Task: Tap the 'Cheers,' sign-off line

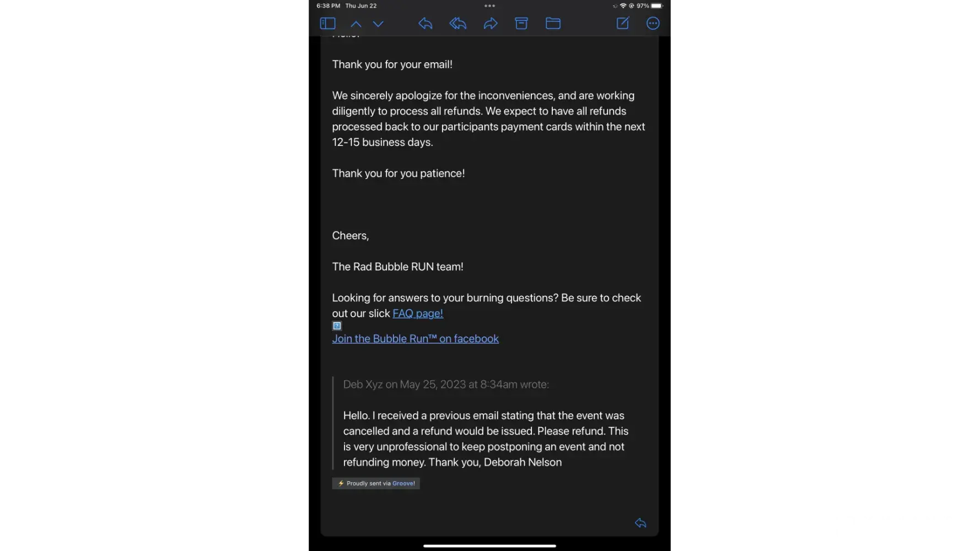Action: 351,236
